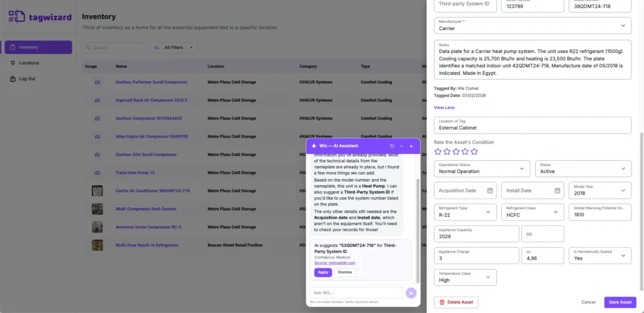The height and width of the screenshot is (313, 644).
Task: Click the Notes text area
Action: 532,60
